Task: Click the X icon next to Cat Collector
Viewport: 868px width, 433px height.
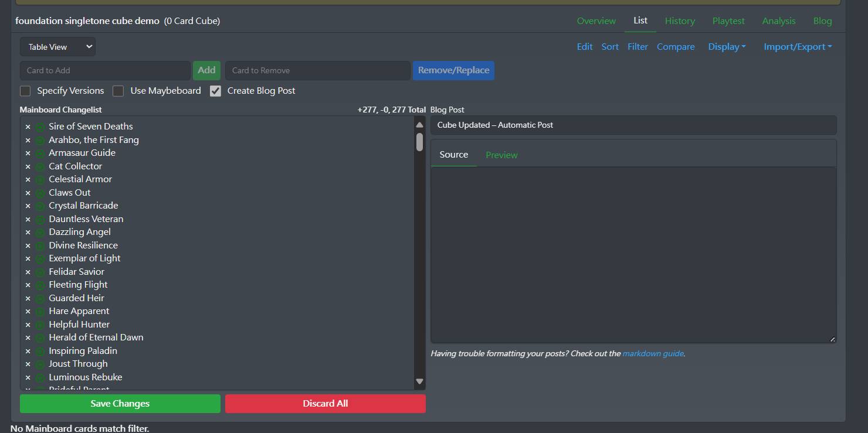Action: pos(28,166)
